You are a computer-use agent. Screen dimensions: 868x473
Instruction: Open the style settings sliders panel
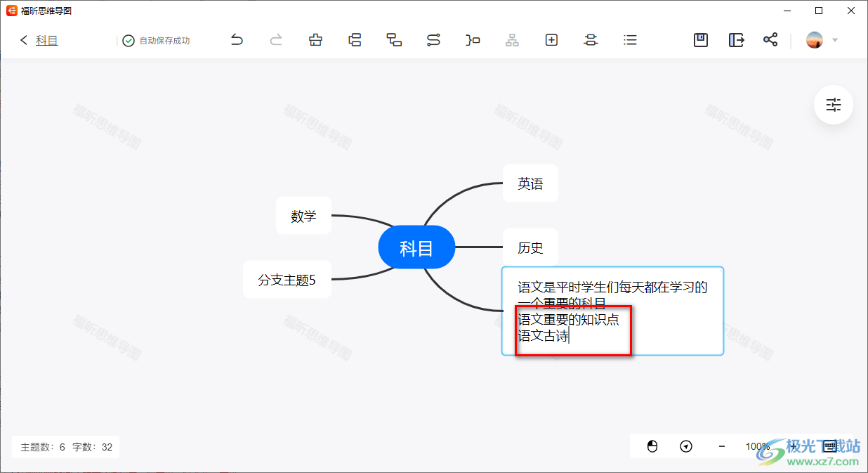[834, 105]
